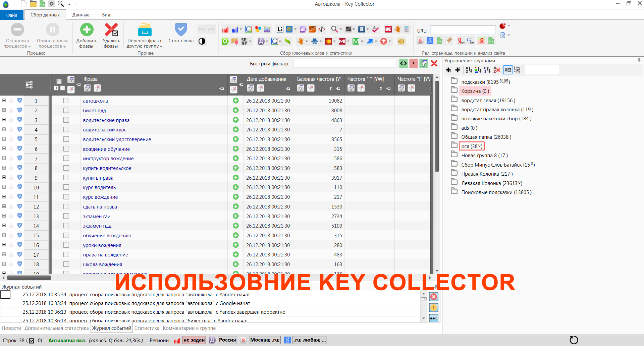Viewport: 644px width, 362px height.
Task: Click the Россия region button
Action: 227,340
